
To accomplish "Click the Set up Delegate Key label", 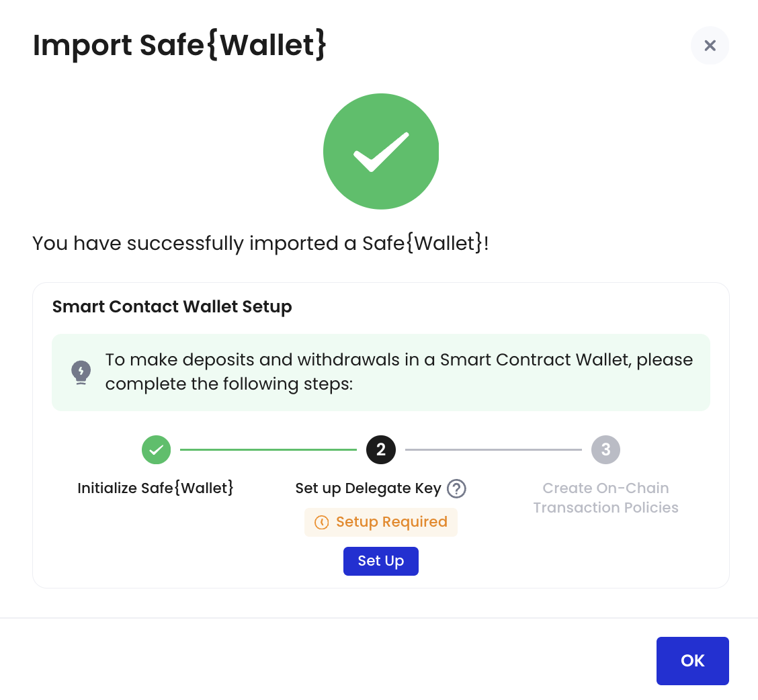I will [368, 488].
